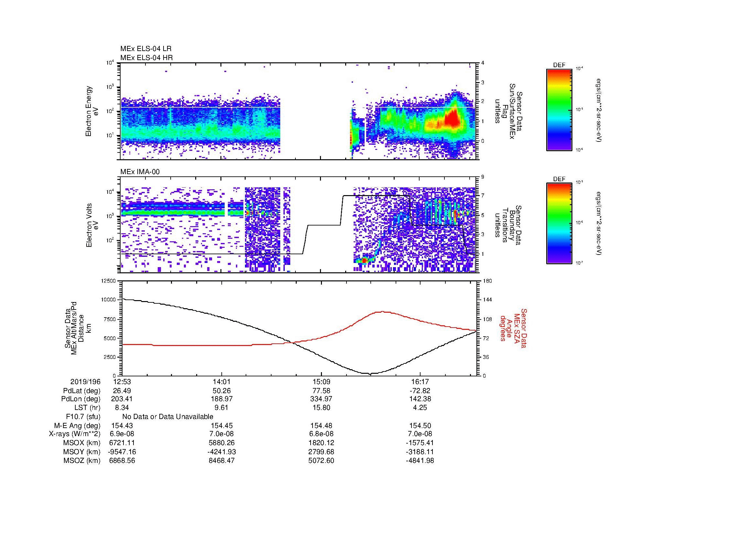Click MSOX value '6721.11'
Image resolution: width=756 pixels, height=534 pixels.
122,443
